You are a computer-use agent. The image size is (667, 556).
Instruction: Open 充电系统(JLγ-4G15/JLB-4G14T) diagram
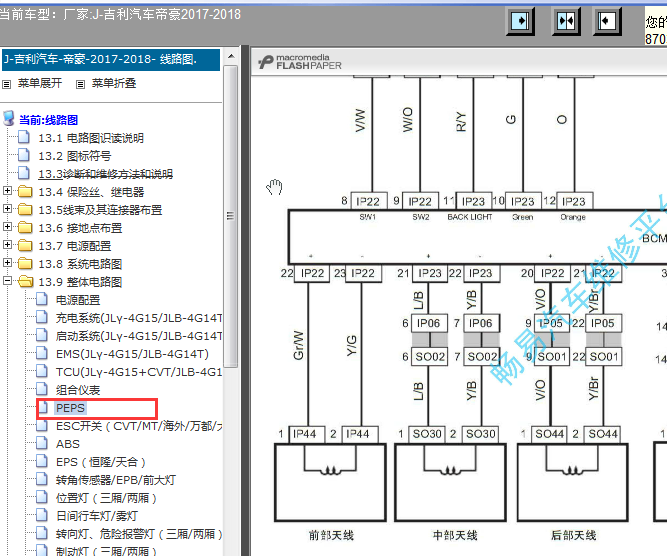[139, 318]
